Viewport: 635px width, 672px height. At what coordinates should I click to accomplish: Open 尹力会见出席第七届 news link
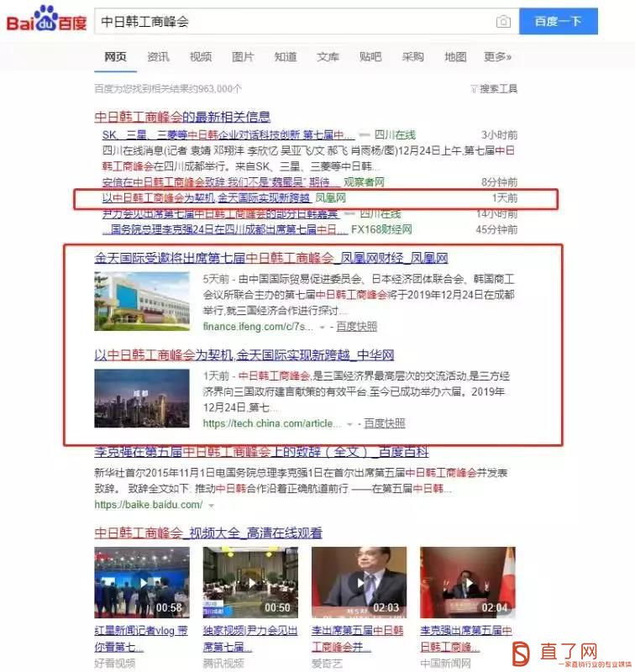220,213
